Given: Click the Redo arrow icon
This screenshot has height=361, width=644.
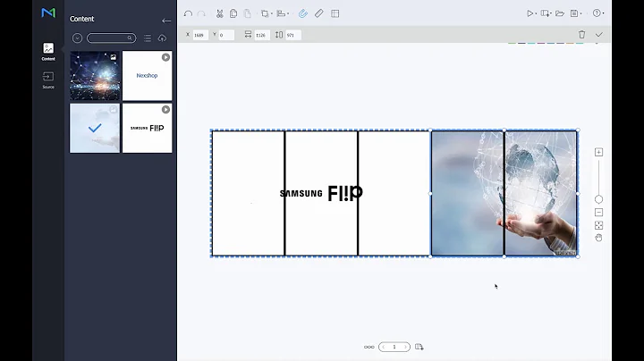Looking at the screenshot, I should [x=201, y=13].
